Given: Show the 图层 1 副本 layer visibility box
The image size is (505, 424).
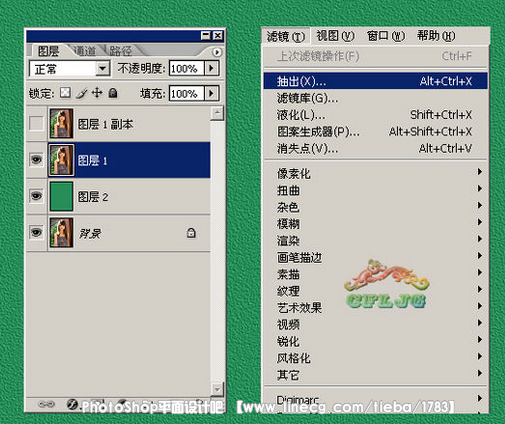Looking at the screenshot, I should point(36,123).
